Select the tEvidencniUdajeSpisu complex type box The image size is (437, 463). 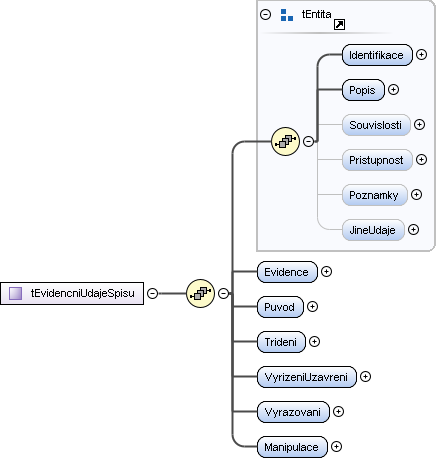point(72,293)
